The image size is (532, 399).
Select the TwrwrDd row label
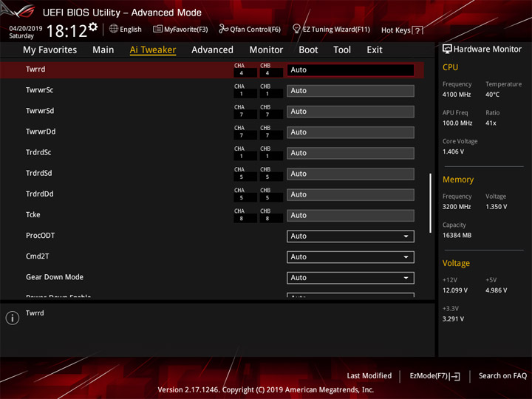(41, 132)
